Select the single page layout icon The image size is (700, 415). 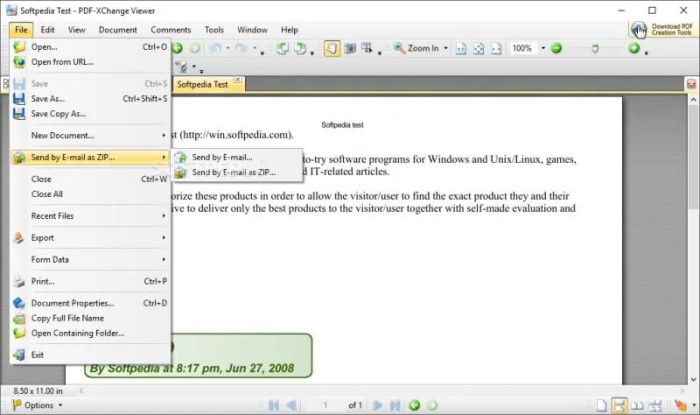point(600,405)
